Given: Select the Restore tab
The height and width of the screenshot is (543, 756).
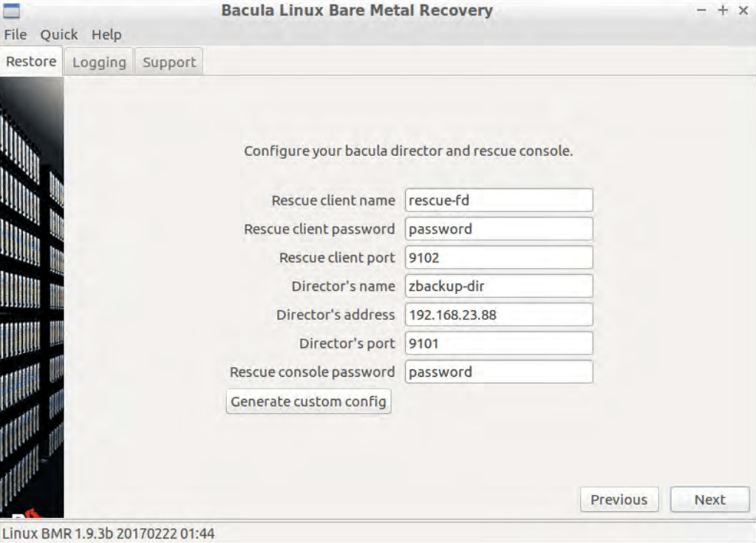Looking at the screenshot, I should [31, 62].
